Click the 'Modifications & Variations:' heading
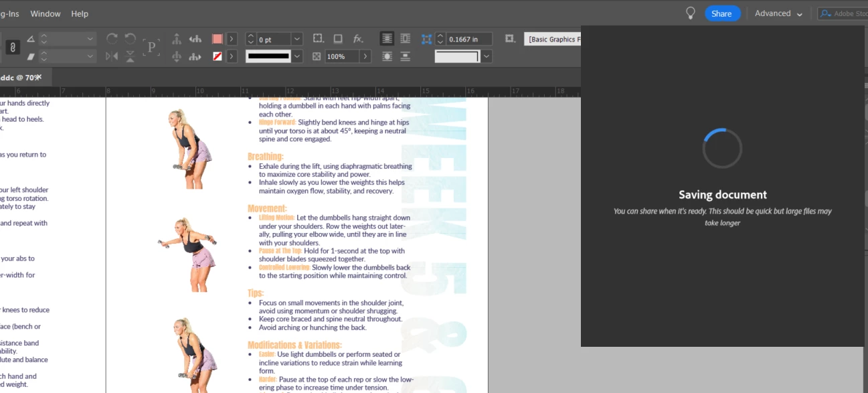This screenshot has height=393, width=868. [x=294, y=345]
